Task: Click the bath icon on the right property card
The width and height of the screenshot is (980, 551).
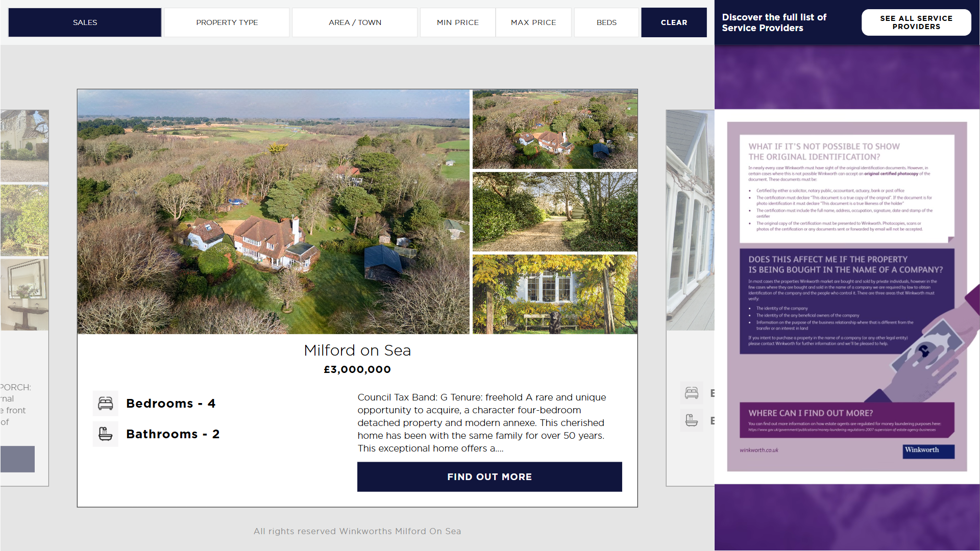Action: click(x=692, y=421)
